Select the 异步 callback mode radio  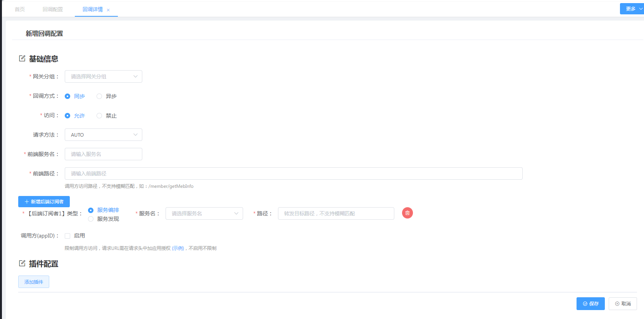pos(99,96)
